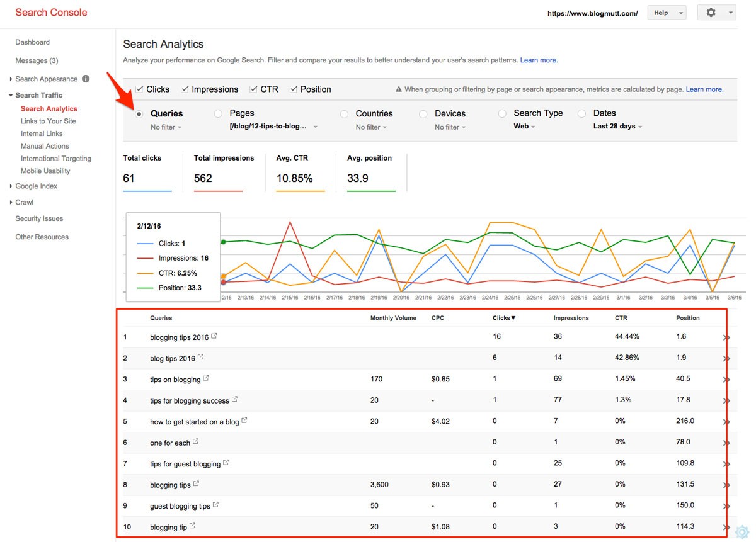Select the Pages radio button
The width and height of the screenshot is (756, 542).
pyautogui.click(x=218, y=114)
